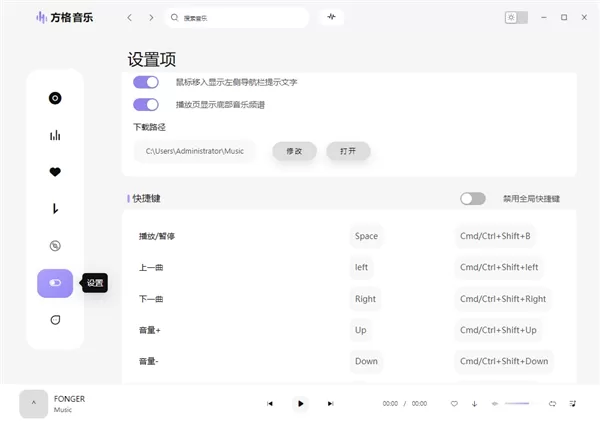
Task: Edit the left previous-track shortcut
Action: click(361, 267)
